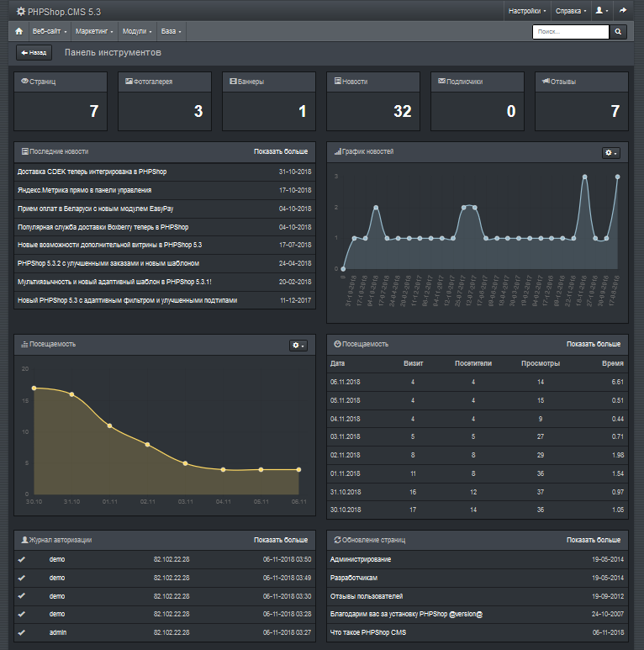Click Показать больше in Последние новости
The height and width of the screenshot is (650, 644).
click(x=281, y=151)
